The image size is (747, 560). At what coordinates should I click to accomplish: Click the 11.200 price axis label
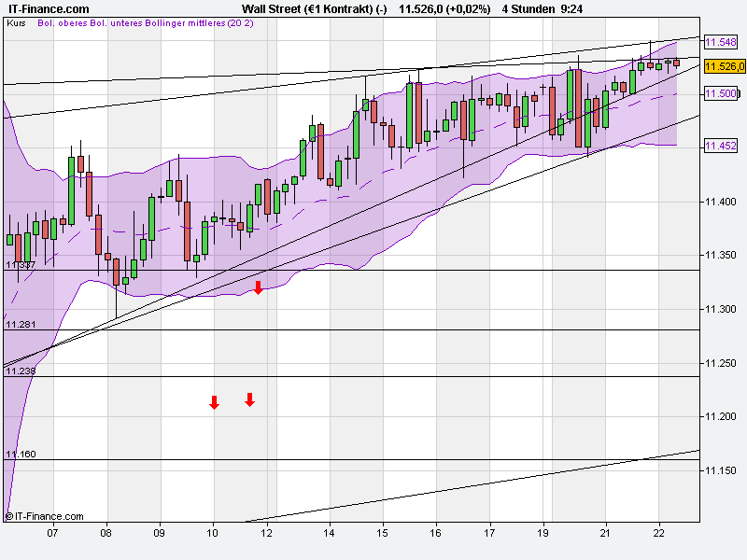click(721, 416)
